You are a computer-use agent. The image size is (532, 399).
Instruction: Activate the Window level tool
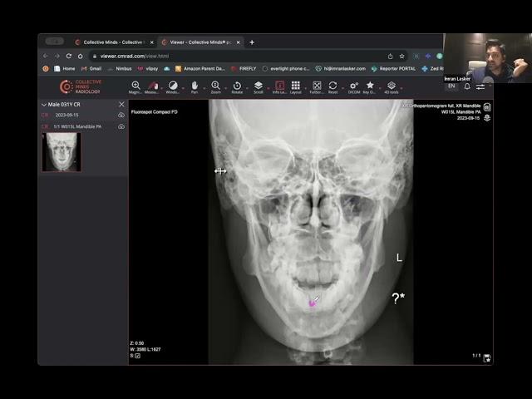(173, 86)
